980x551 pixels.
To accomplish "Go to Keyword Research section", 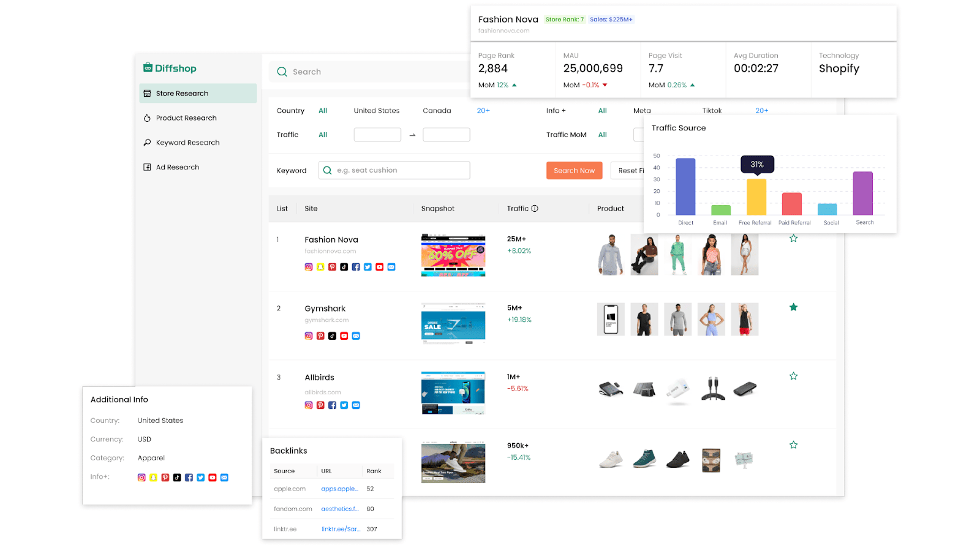I will 187,143.
